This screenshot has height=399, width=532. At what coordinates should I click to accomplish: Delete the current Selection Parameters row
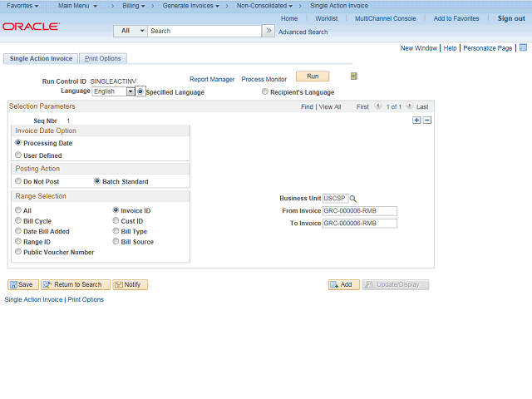(427, 120)
